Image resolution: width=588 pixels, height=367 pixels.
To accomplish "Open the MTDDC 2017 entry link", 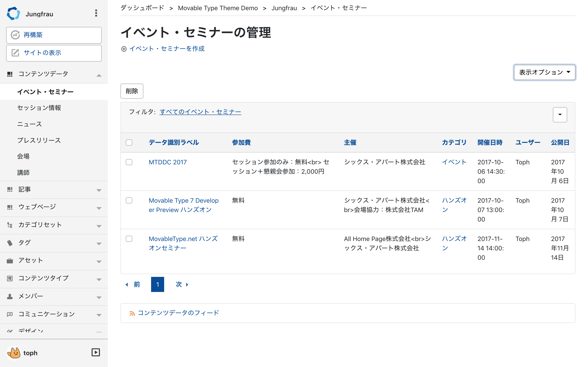I will click(168, 162).
